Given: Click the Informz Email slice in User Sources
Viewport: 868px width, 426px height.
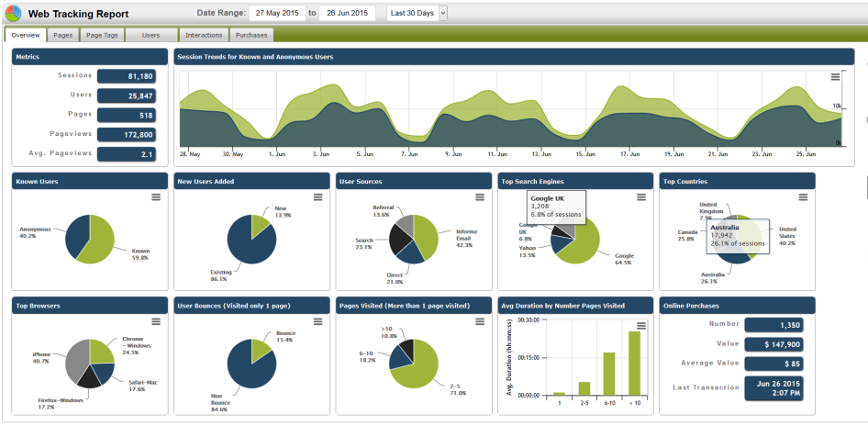Looking at the screenshot, I should (x=427, y=235).
